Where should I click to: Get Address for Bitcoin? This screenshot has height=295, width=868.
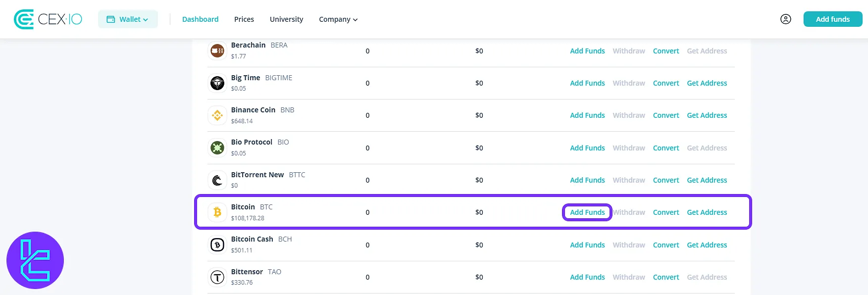[707, 212]
